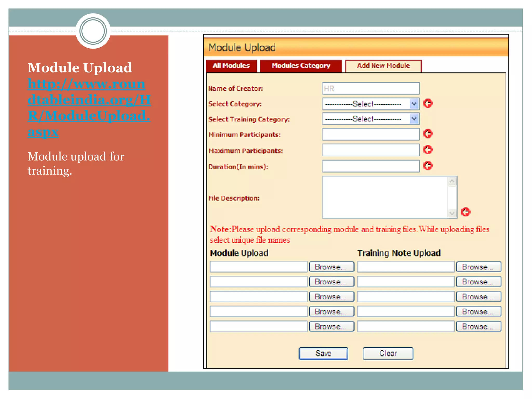This screenshot has height=399, width=532.
Task: Click fourth Browse button under Training Note Upload
Action: click(479, 311)
